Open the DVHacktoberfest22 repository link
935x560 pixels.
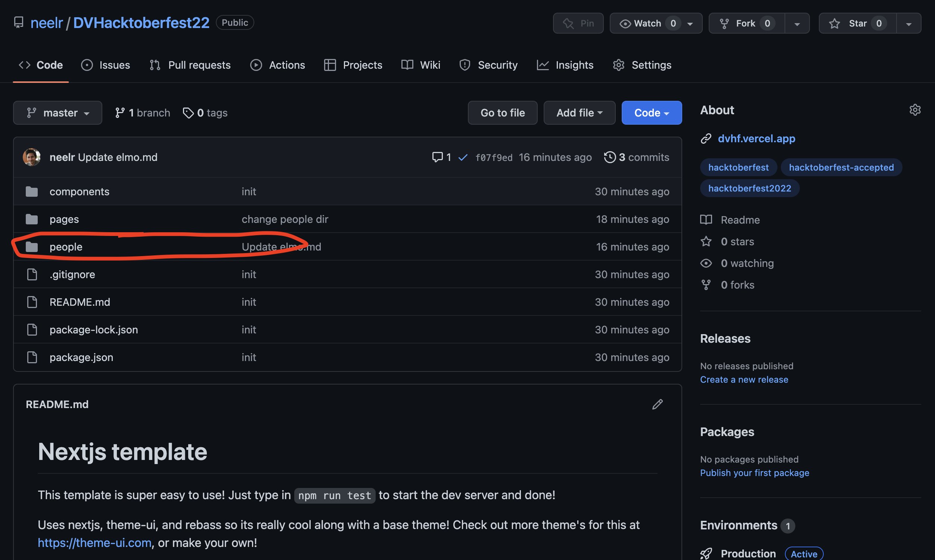click(141, 23)
